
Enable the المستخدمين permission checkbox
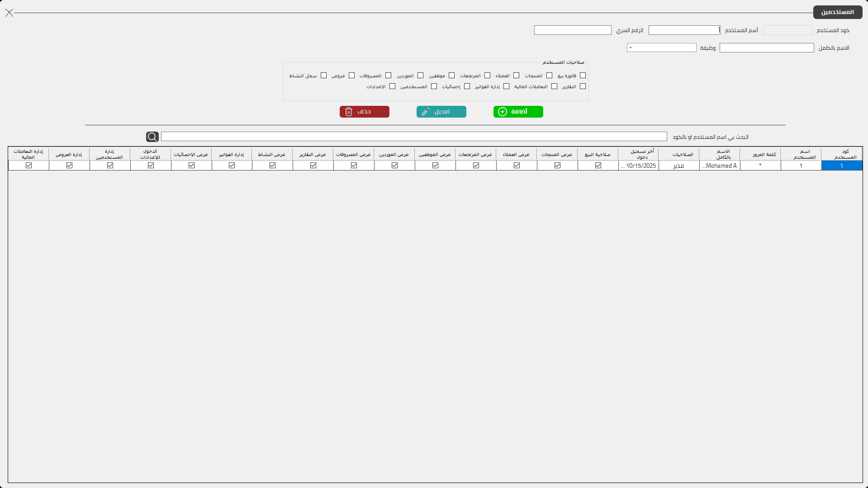coord(434,86)
